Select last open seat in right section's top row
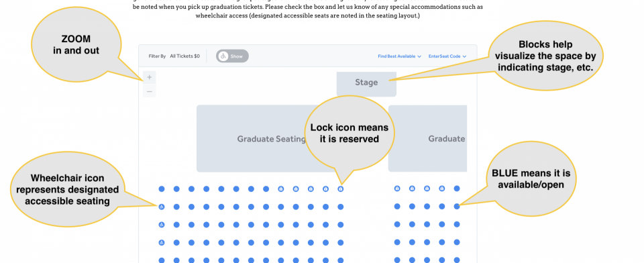 pyautogui.click(x=457, y=189)
